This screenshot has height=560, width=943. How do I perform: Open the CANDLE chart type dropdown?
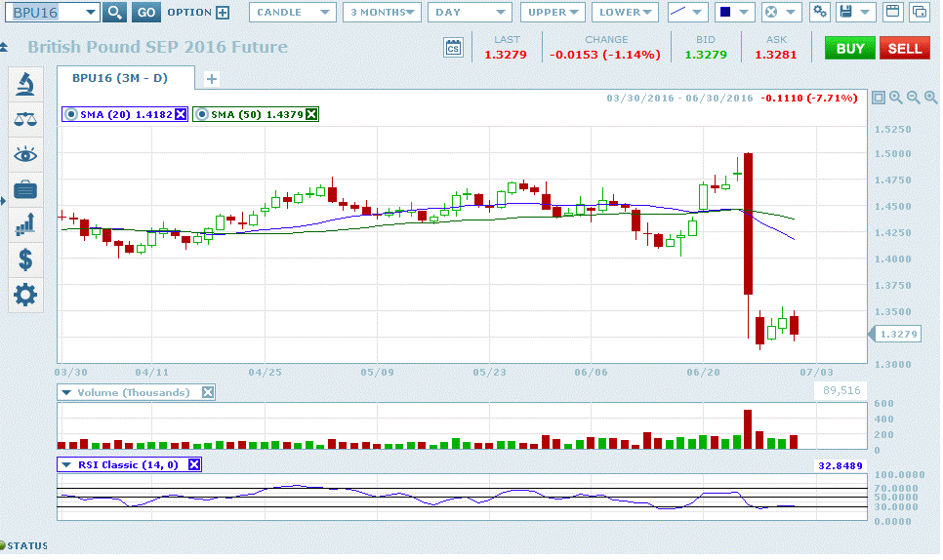[x=292, y=12]
